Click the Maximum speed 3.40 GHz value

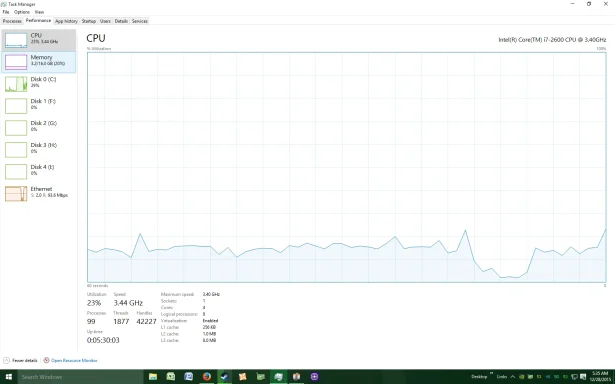211,294
